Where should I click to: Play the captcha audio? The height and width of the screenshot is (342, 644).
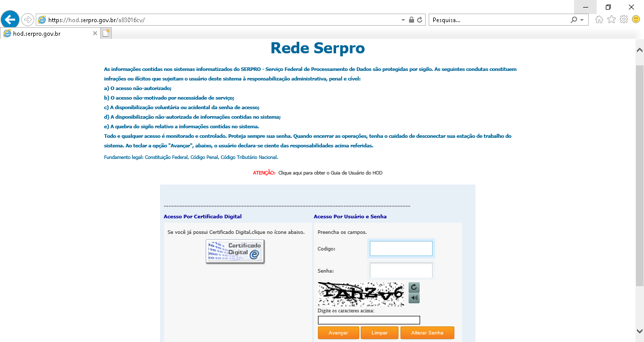(414, 298)
